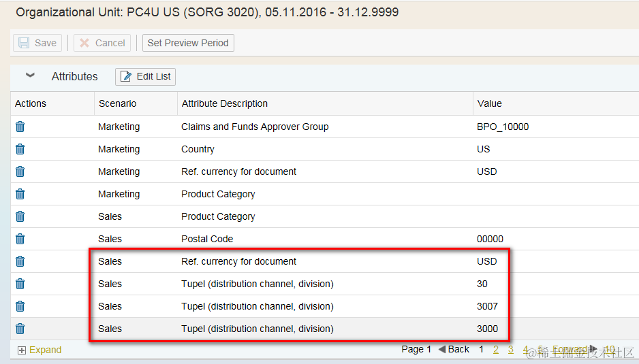Remove Sales Tupel row with value 3000

[x=20, y=329]
